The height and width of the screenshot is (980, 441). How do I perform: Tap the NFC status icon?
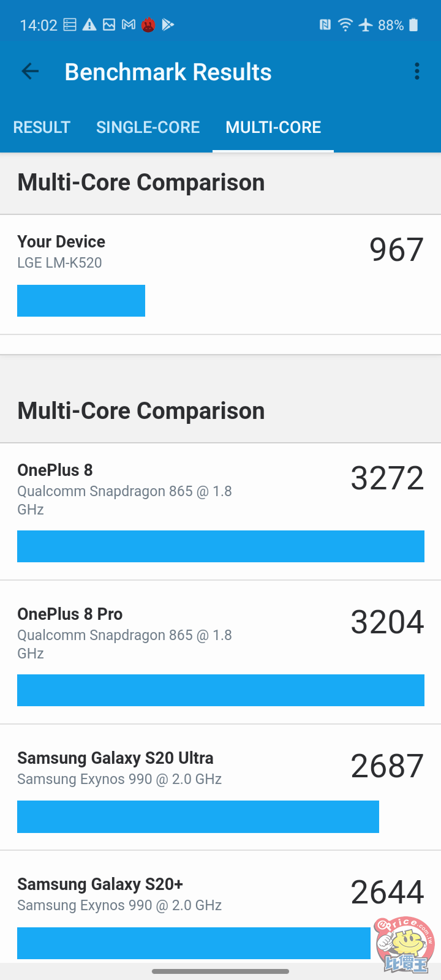tap(325, 24)
